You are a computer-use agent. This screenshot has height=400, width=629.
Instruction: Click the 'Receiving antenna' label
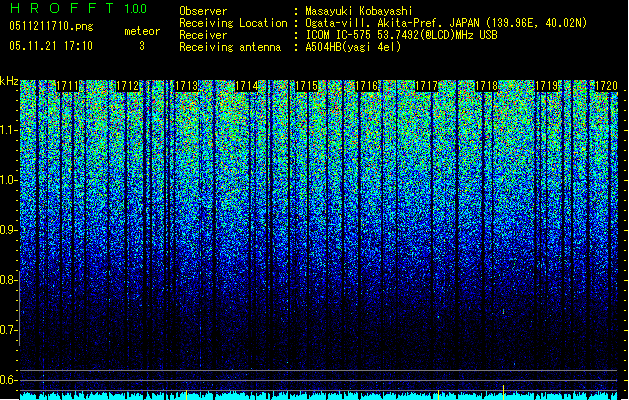(x=230, y=47)
